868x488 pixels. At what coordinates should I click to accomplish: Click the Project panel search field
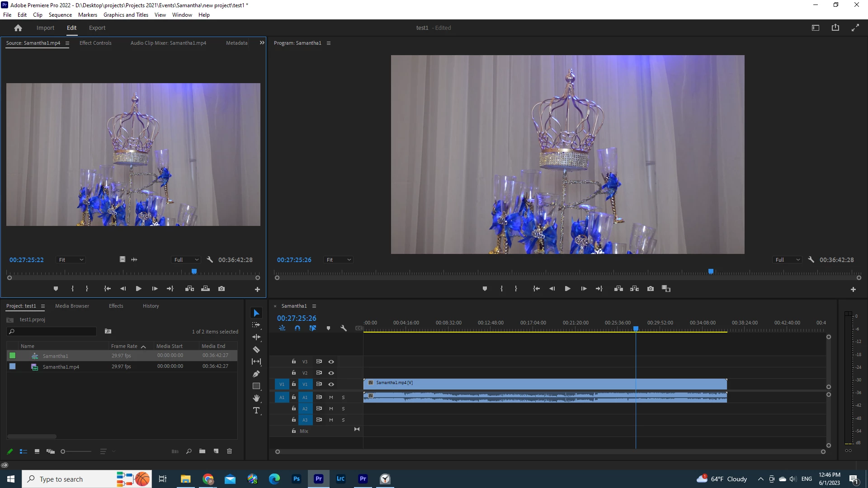(x=53, y=332)
